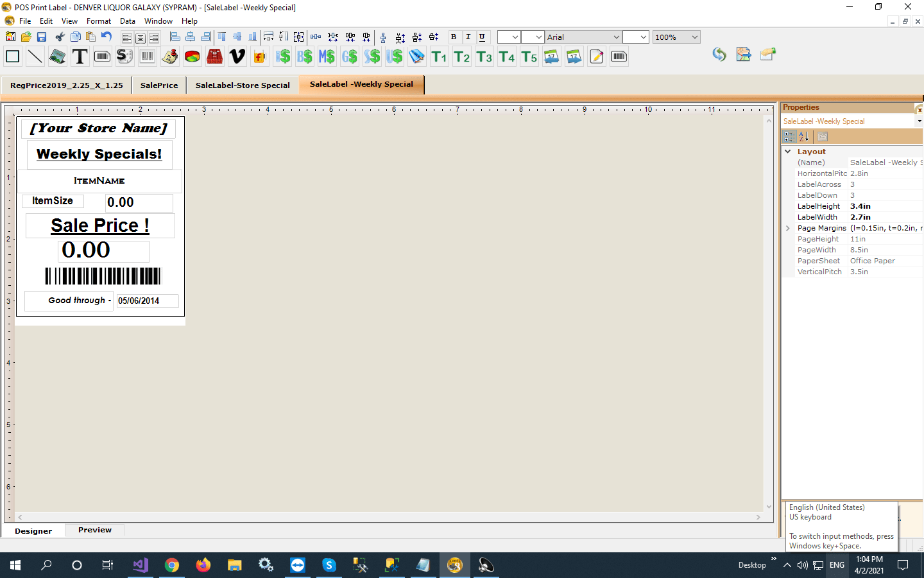
Task: Click the T3 text field icon
Action: point(484,57)
